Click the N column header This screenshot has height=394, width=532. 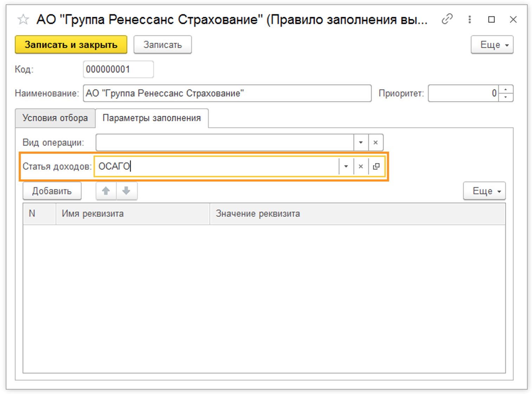[x=39, y=214]
